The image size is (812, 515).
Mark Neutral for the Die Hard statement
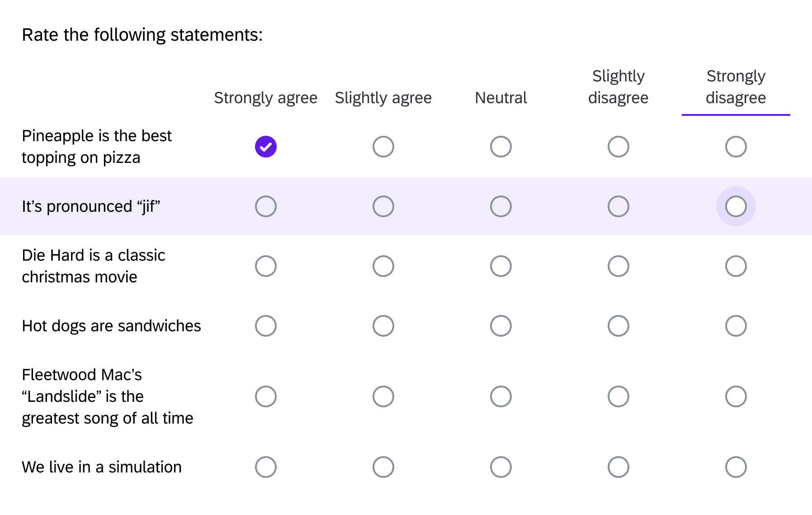point(500,266)
